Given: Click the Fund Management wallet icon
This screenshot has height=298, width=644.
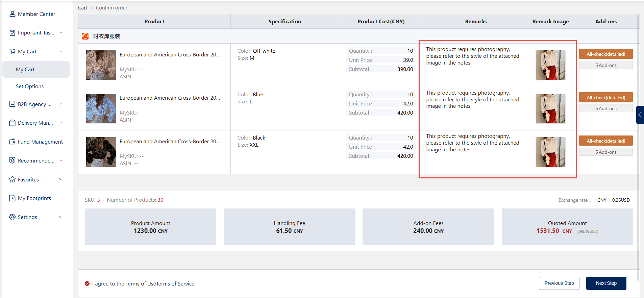Looking at the screenshot, I should pyautogui.click(x=13, y=142).
